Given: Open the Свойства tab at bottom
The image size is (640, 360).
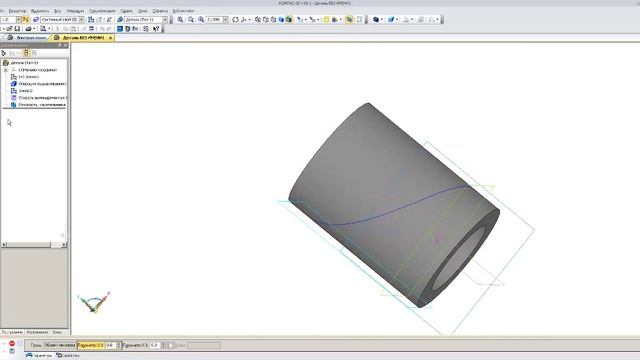Looking at the screenshot, I should pos(68,356).
